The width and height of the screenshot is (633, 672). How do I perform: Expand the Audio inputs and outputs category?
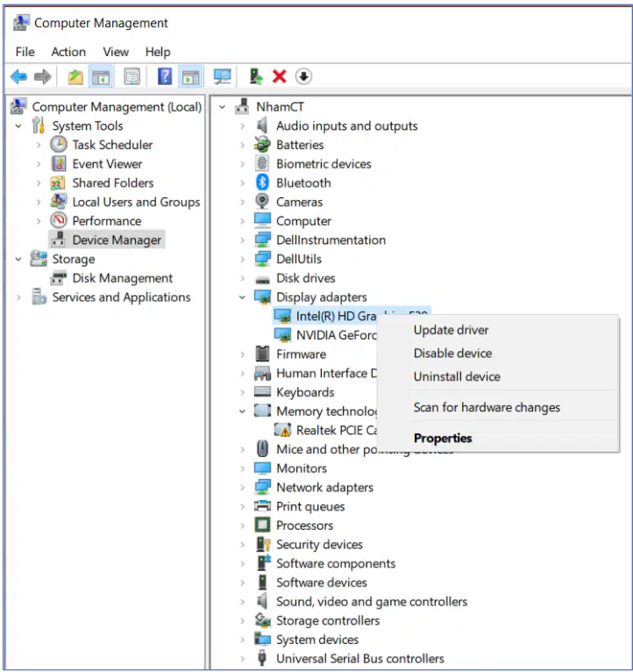(x=242, y=126)
